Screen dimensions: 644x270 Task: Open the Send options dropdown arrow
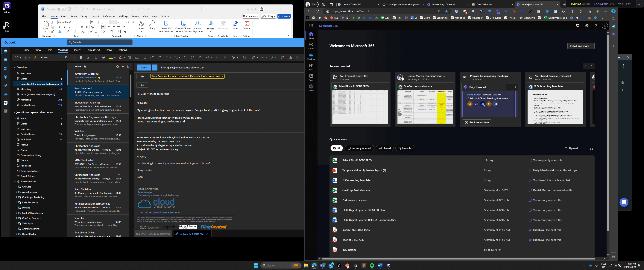pyautogui.click(x=154, y=68)
